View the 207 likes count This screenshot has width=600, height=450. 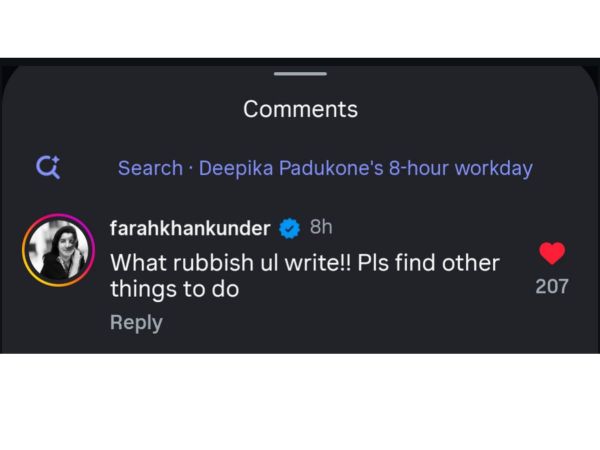552,286
